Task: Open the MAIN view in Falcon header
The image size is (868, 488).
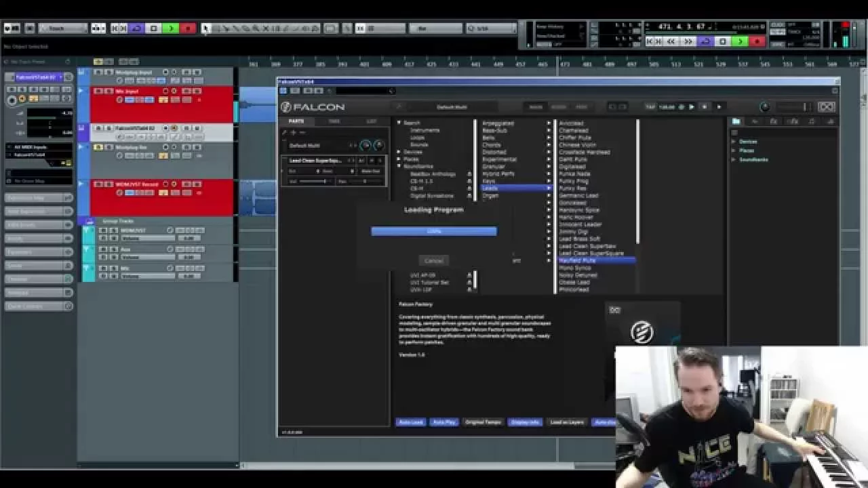Action: point(536,107)
